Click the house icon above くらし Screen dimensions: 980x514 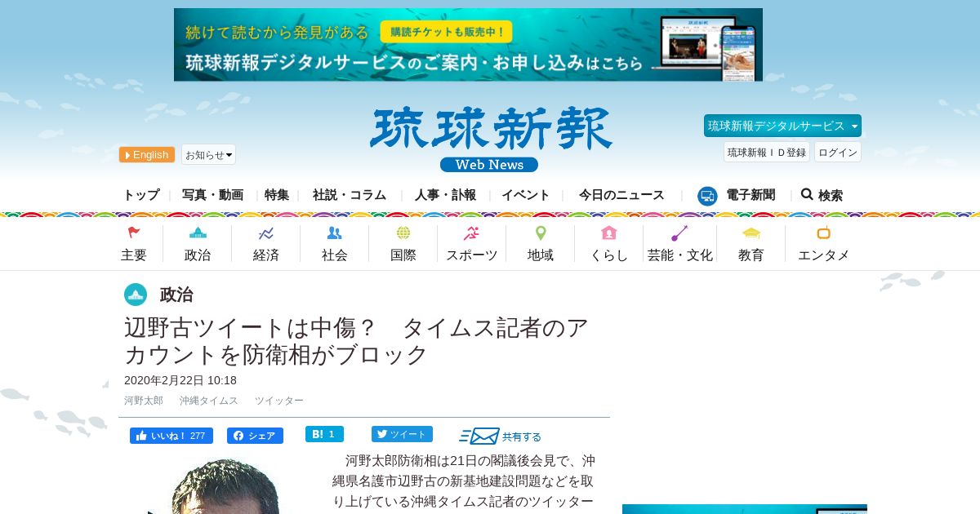[609, 233]
